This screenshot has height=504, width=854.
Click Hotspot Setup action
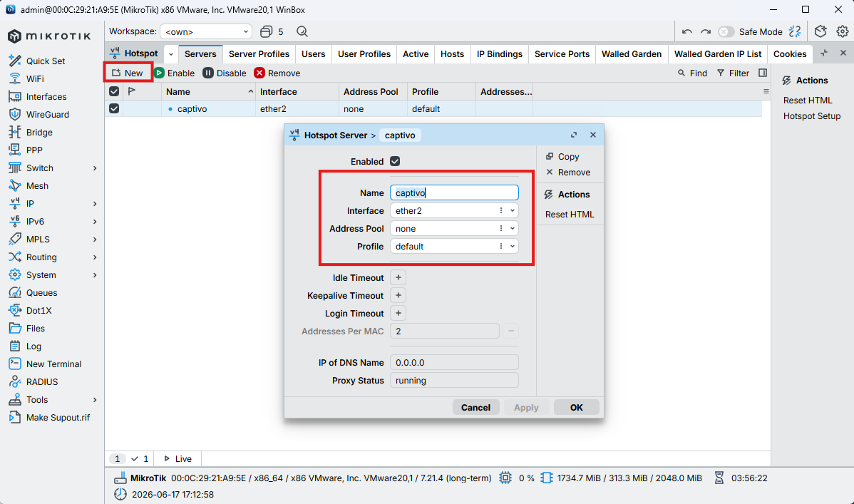point(811,116)
